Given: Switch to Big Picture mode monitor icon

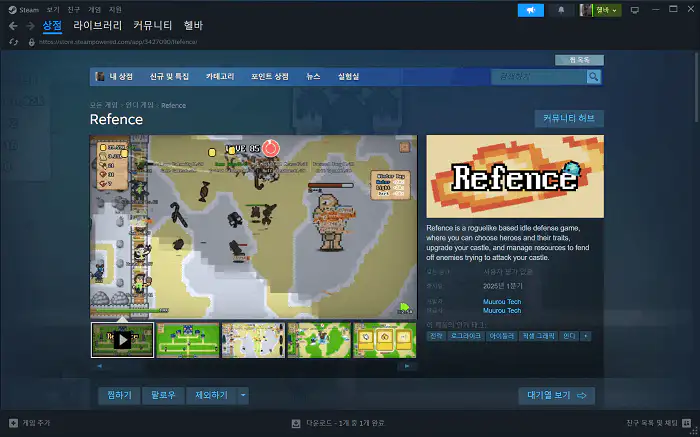Looking at the screenshot, I should [634, 10].
